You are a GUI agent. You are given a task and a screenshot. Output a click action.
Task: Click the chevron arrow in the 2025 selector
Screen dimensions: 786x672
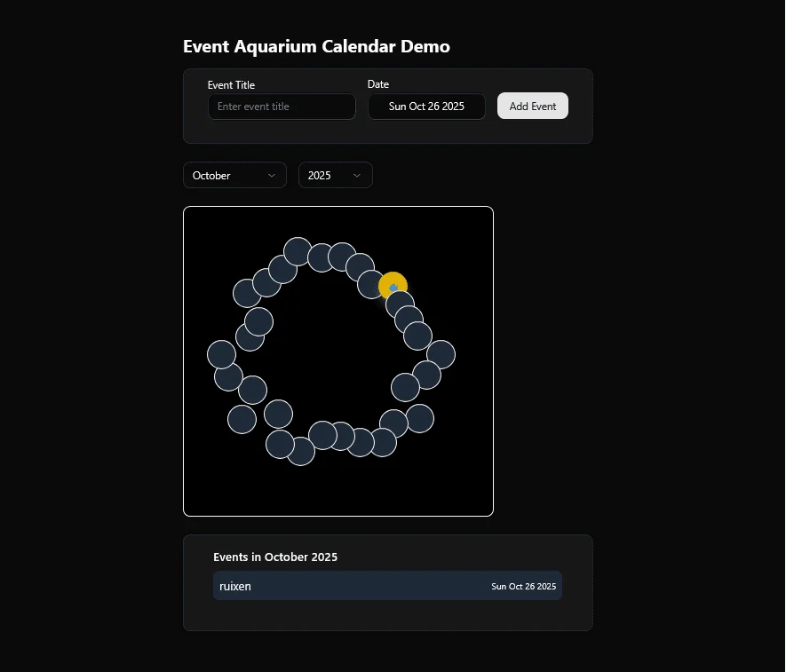tap(357, 176)
